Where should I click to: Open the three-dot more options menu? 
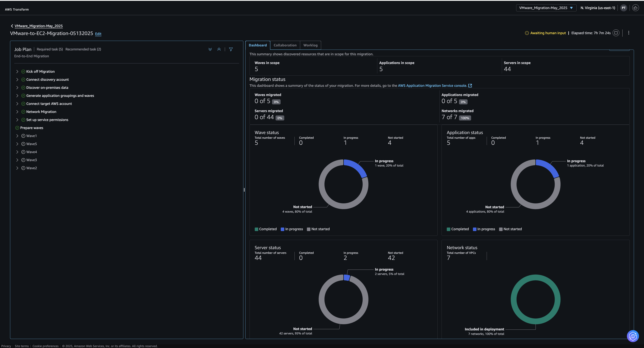coord(629,33)
